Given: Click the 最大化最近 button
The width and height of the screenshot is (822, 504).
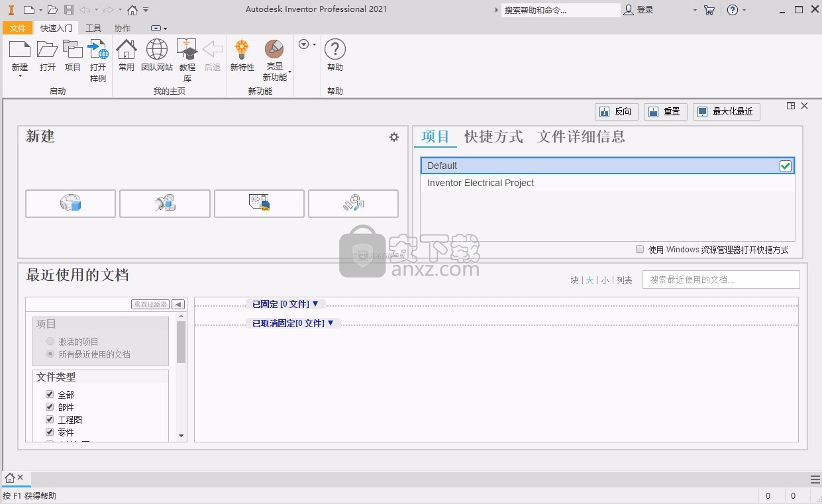Looking at the screenshot, I should 726,112.
